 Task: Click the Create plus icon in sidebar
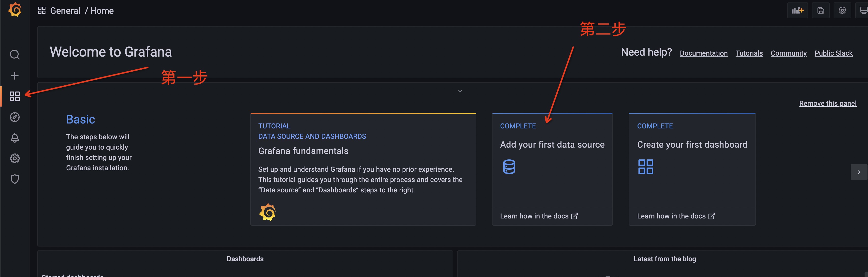[x=14, y=76]
